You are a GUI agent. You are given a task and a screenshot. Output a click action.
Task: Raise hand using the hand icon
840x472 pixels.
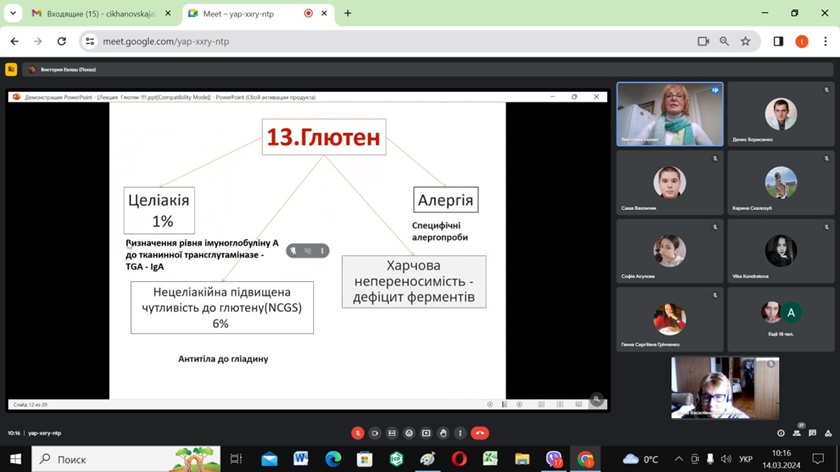(443, 433)
